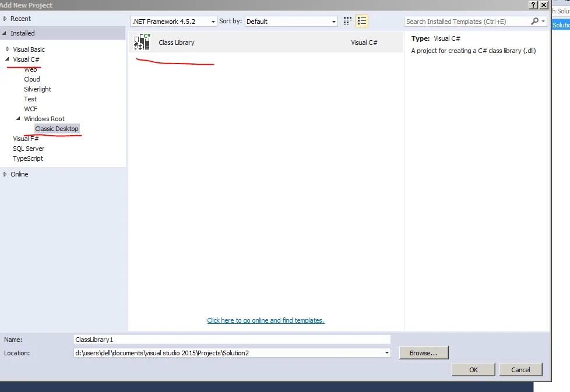Switch templates to medium icons list view

point(362,21)
